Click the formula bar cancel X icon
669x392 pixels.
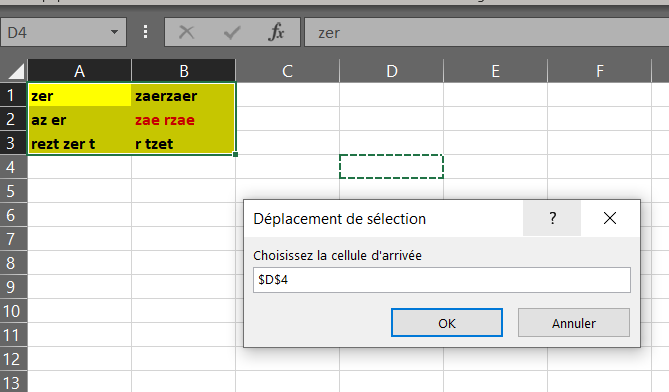[x=186, y=32]
